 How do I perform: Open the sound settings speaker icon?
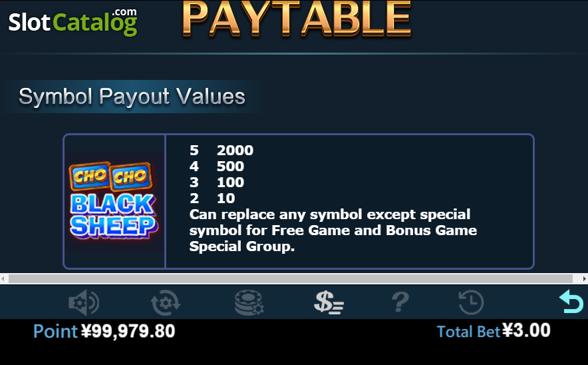pyautogui.click(x=84, y=302)
